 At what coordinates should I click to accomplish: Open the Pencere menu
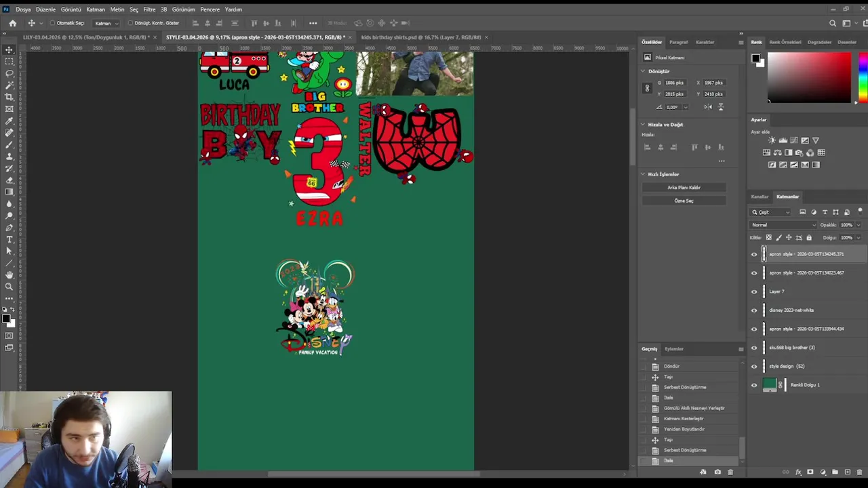[x=210, y=9]
